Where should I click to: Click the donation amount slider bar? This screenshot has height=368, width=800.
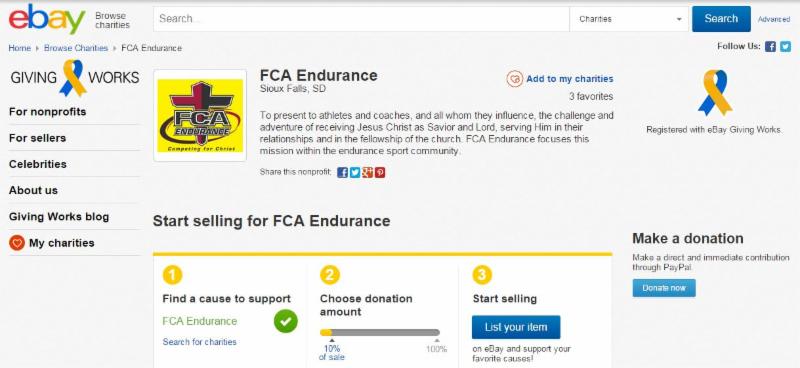(380, 332)
